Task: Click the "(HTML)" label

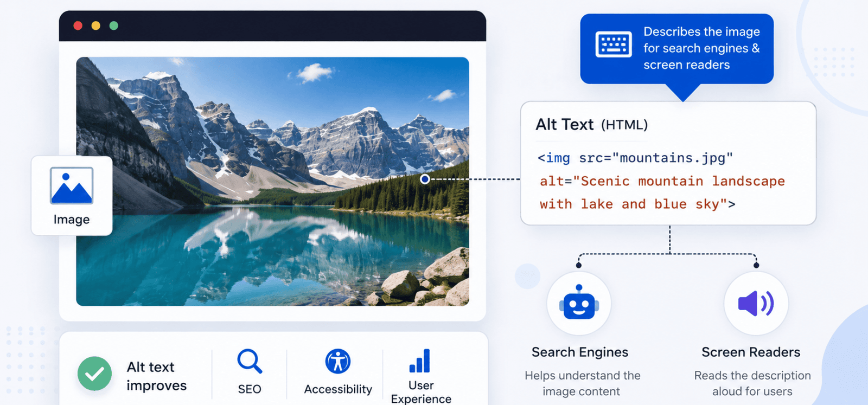Action: (x=624, y=125)
